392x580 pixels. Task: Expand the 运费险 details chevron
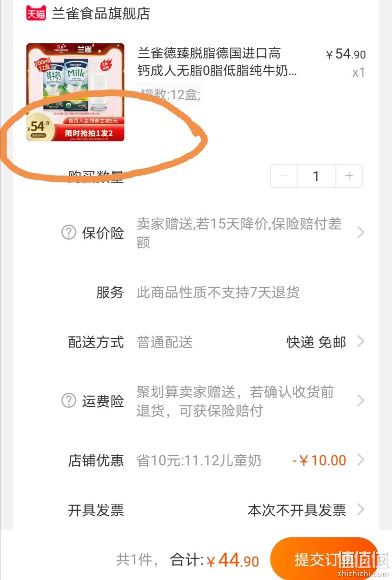(360, 401)
